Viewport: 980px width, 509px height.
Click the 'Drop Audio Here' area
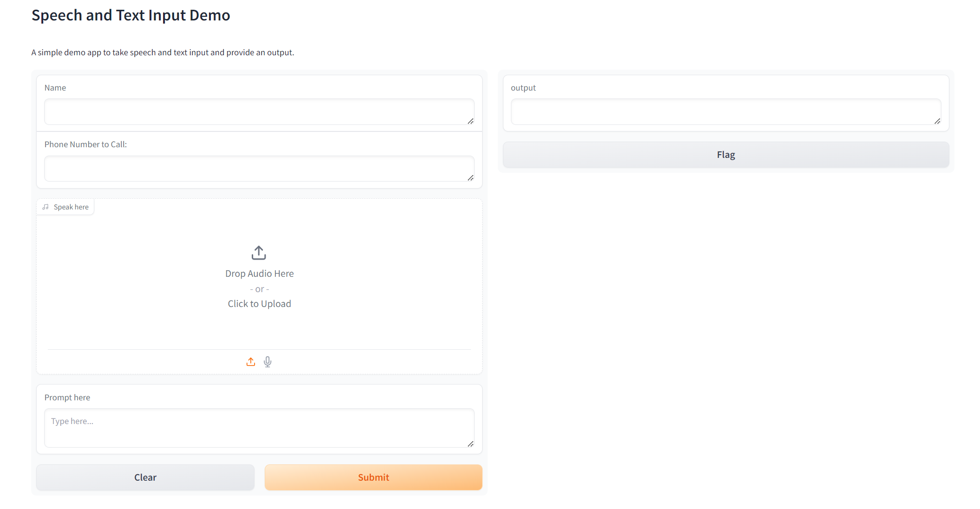point(259,274)
